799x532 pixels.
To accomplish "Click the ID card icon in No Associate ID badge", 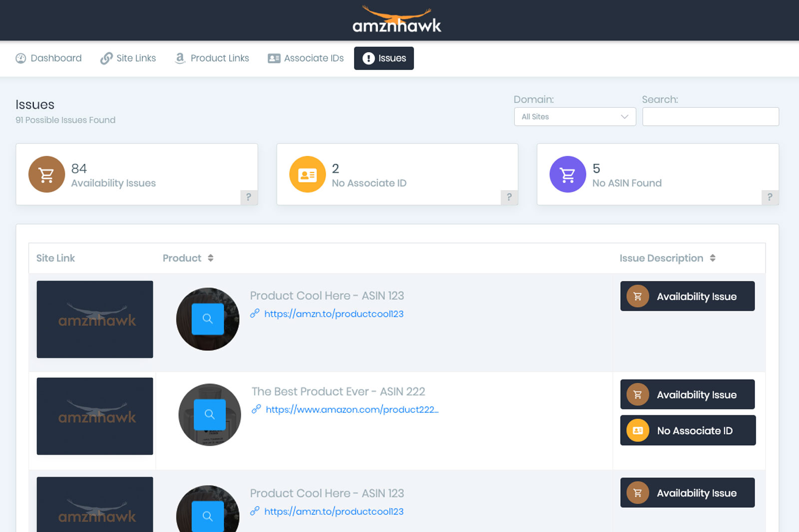I will click(x=638, y=430).
